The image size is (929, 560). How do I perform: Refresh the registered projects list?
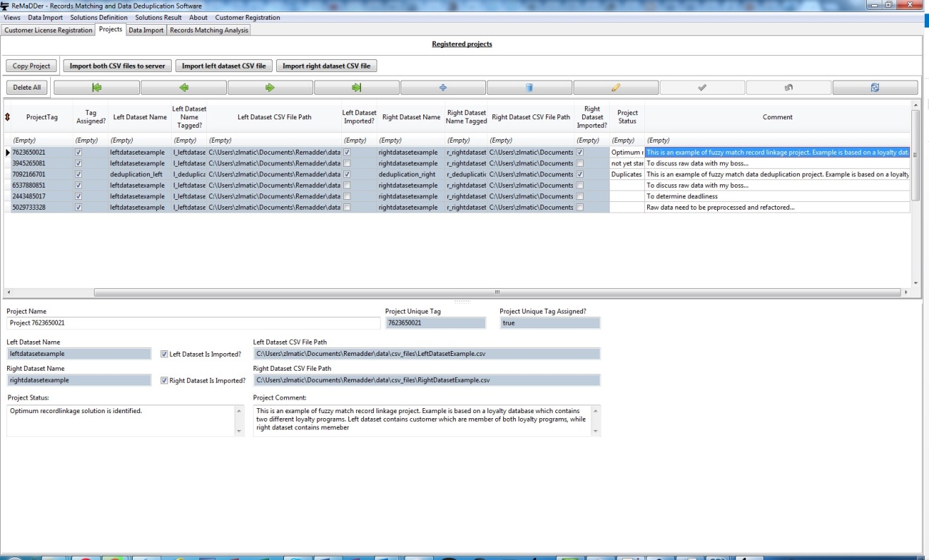click(875, 88)
